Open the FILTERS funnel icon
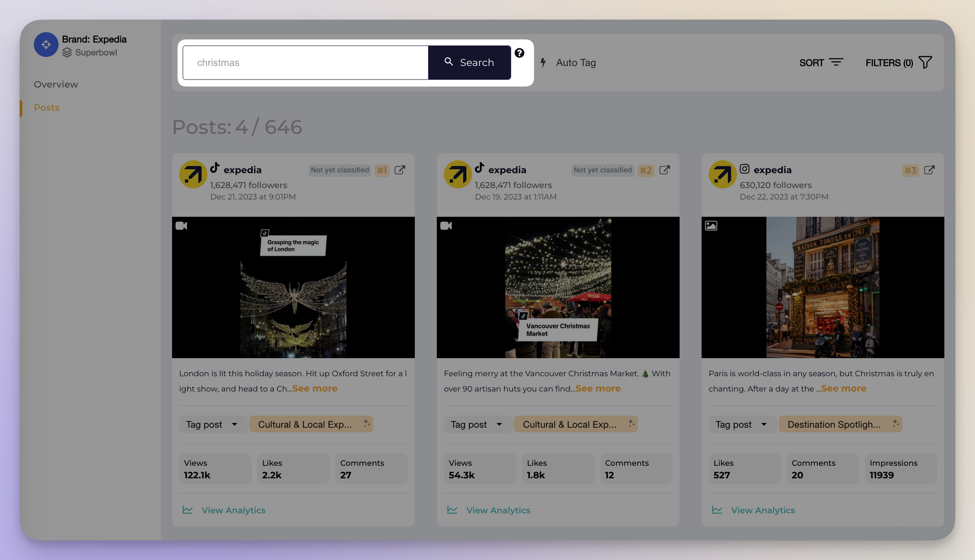This screenshot has height=560, width=975. (925, 62)
